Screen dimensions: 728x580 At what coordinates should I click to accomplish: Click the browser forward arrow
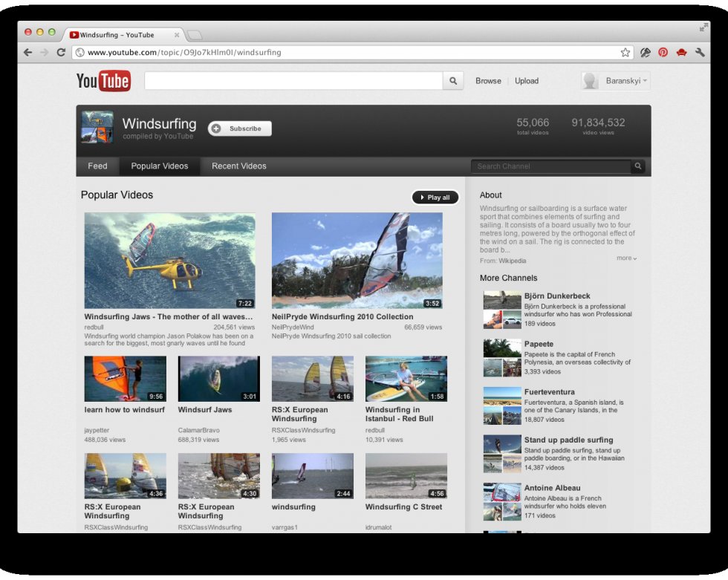coord(44,53)
